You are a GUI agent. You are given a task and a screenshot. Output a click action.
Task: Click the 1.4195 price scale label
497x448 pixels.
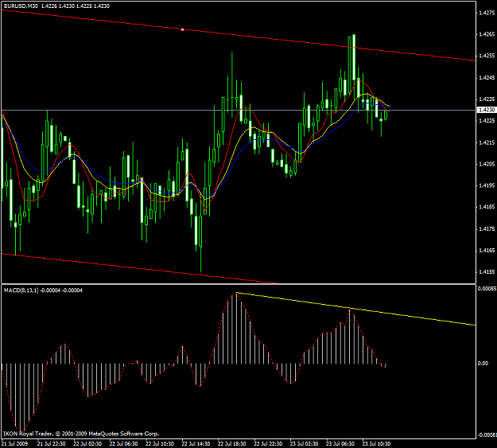point(487,185)
